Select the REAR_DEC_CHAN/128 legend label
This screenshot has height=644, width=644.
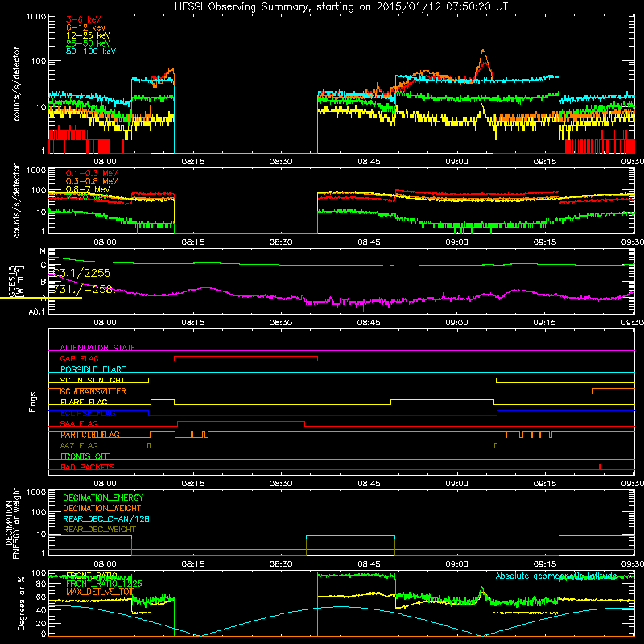(x=106, y=519)
